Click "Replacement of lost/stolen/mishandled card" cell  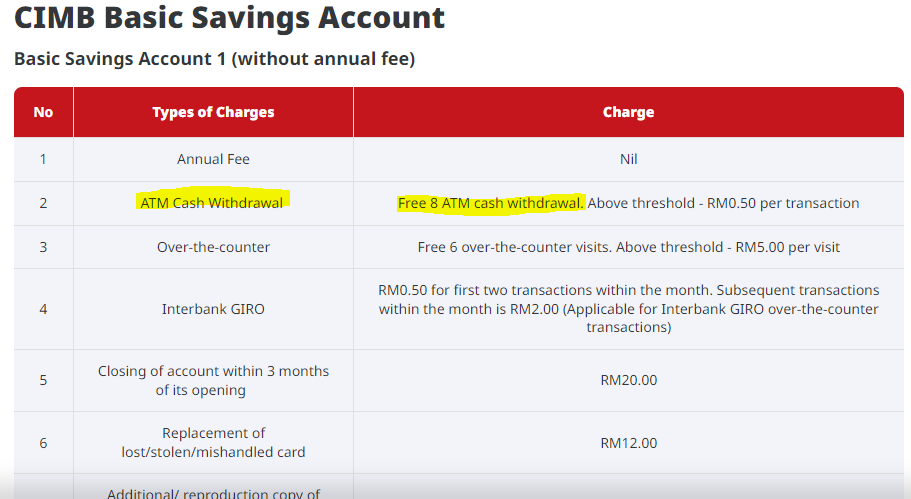213,443
